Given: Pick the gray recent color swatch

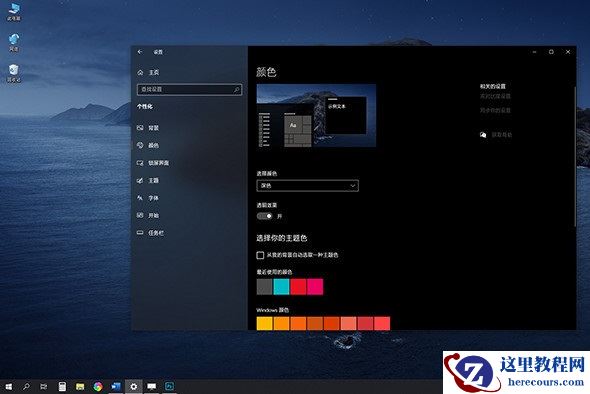Looking at the screenshot, I should click(264, 287).
